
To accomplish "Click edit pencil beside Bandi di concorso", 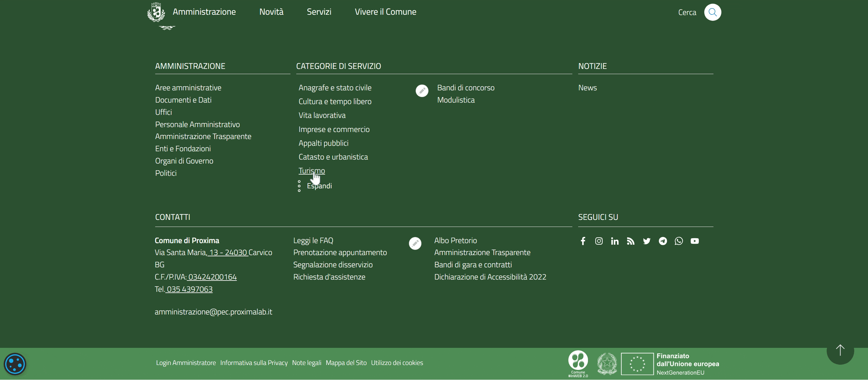I will tap(421, 91).
